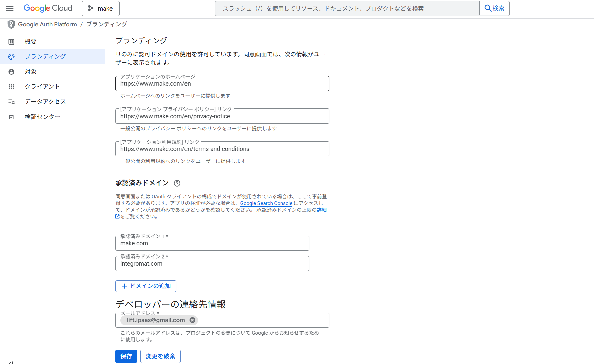Click the 概要 dashboard icon

11,42
